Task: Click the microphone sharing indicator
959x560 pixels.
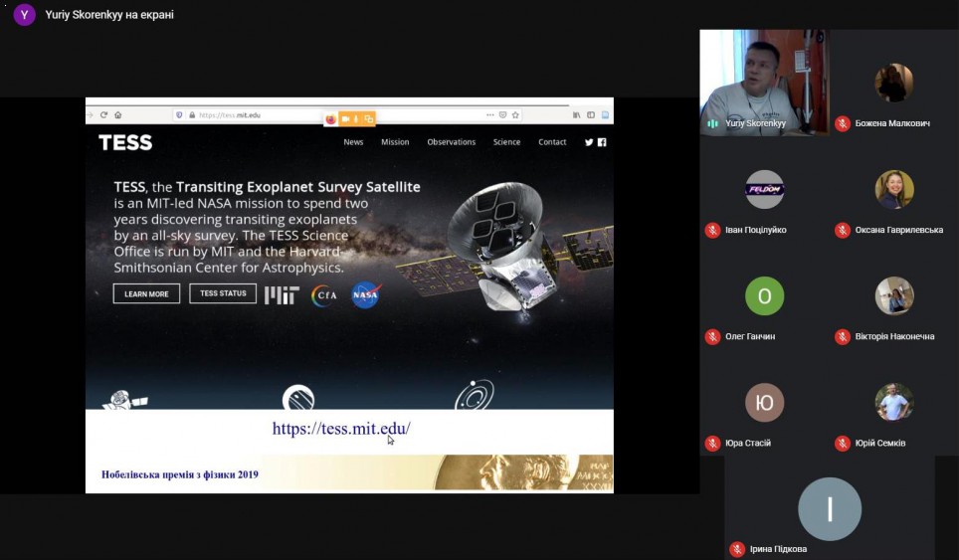Action: [x=356, y=118]
